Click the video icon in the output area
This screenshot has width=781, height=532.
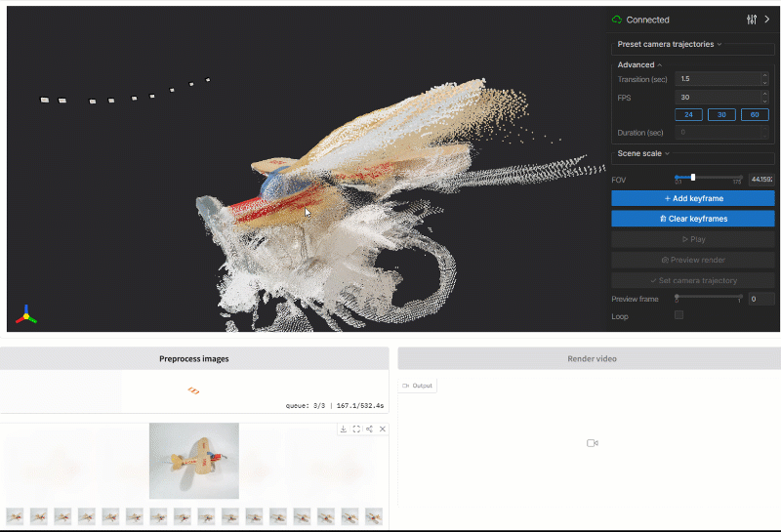point(592,443)
